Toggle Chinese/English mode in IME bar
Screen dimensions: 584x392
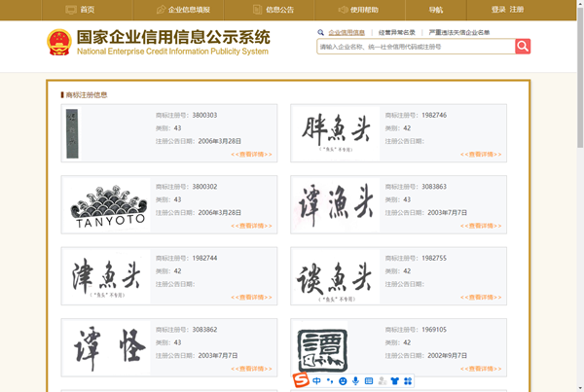[317, 380]
